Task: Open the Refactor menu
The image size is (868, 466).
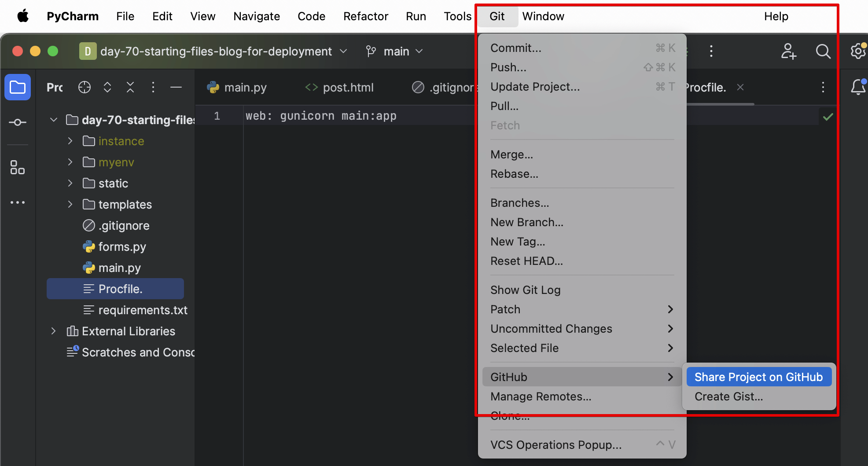Action: coord(366,16)
